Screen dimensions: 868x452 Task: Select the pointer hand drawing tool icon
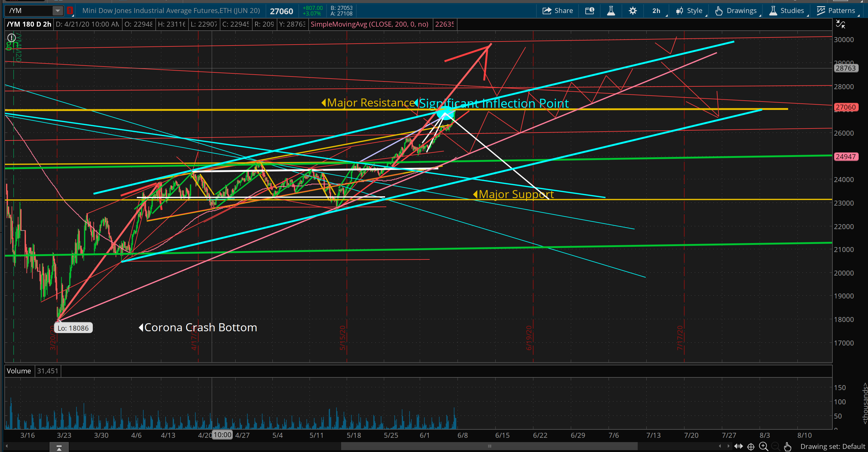[788, 446]
